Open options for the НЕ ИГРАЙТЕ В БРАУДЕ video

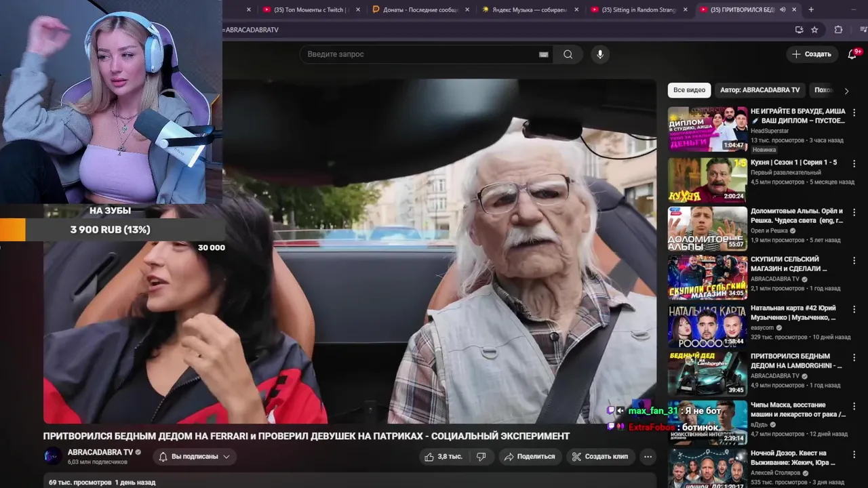pos(854,113)
